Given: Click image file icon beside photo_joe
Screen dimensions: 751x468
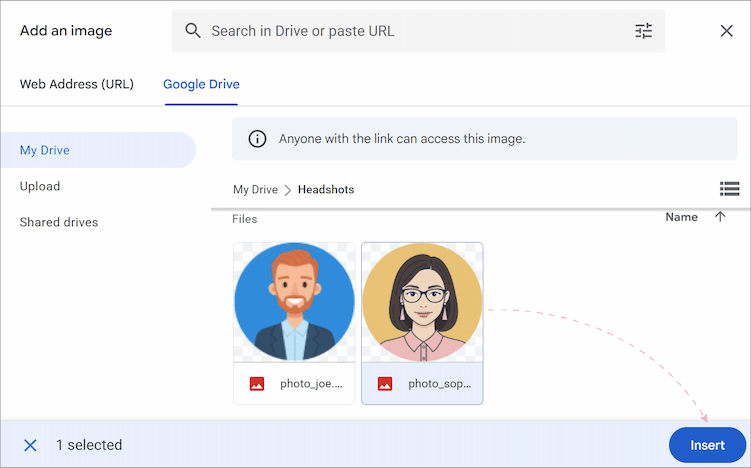Looking at the screenshot, I should click(x=257, y=383).
